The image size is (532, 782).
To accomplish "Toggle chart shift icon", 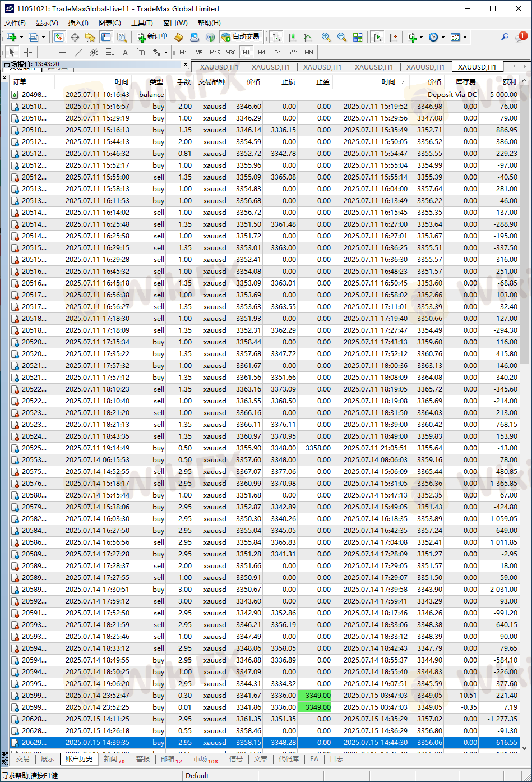I will click(392, 37).
